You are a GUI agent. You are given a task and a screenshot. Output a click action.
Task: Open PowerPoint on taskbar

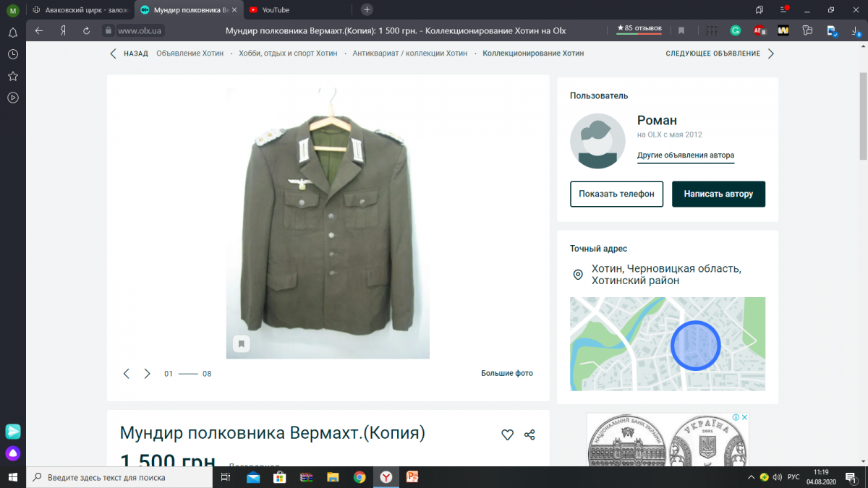click(x=413, y=477)
